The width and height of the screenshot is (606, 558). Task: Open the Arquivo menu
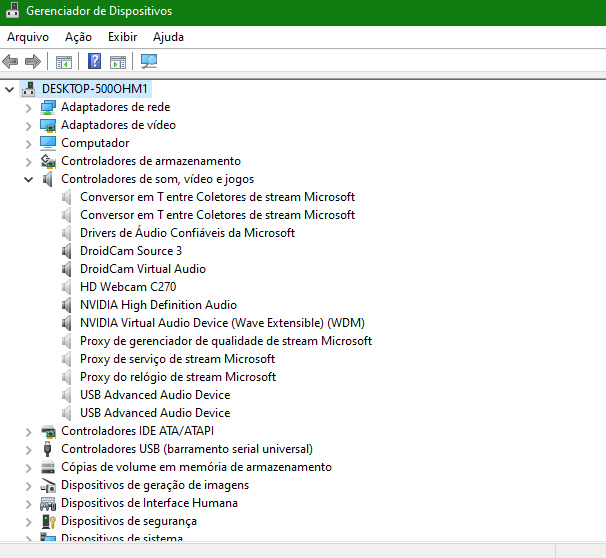[28, 37]
